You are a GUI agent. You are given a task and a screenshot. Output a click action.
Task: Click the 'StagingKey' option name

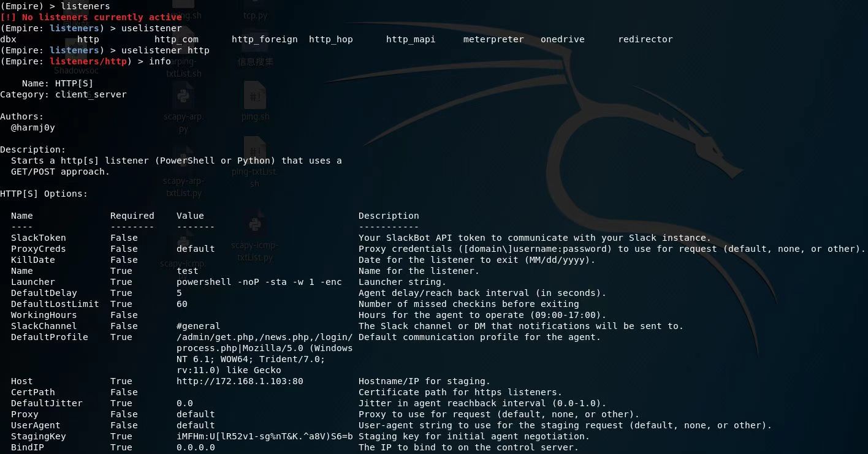(39, 436)
